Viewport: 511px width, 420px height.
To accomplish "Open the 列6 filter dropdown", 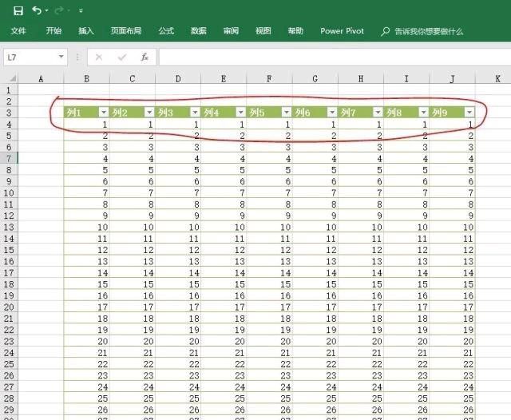I will click(x=332, y=113).
